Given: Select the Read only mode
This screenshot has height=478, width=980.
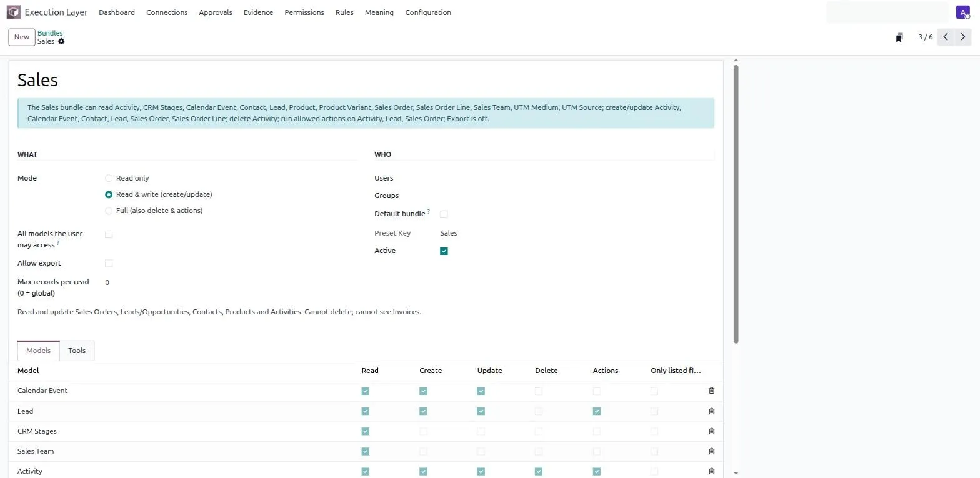Looking at the screenshot, I should click(109, 178).
